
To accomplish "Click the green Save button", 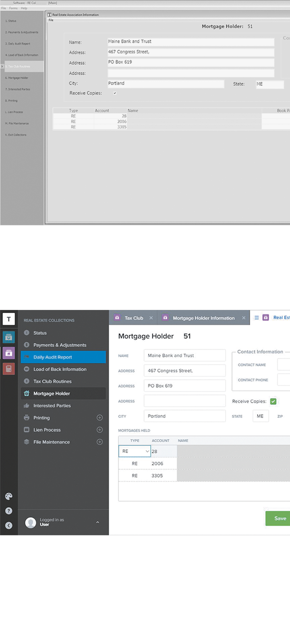I will tap(278, 518).
